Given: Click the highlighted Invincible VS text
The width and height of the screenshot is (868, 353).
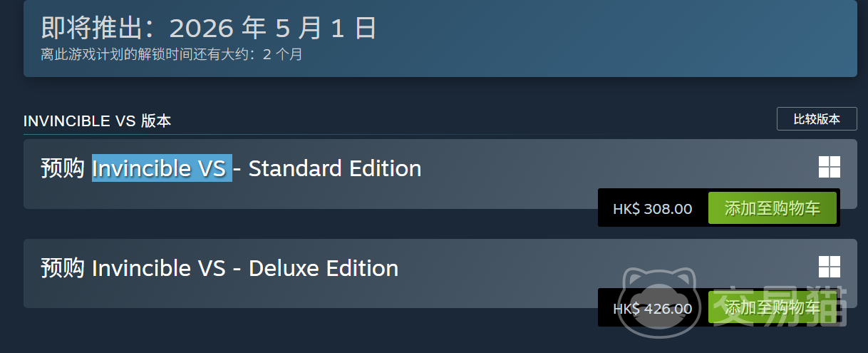Looking at the screenshot, I should point(162,169).
